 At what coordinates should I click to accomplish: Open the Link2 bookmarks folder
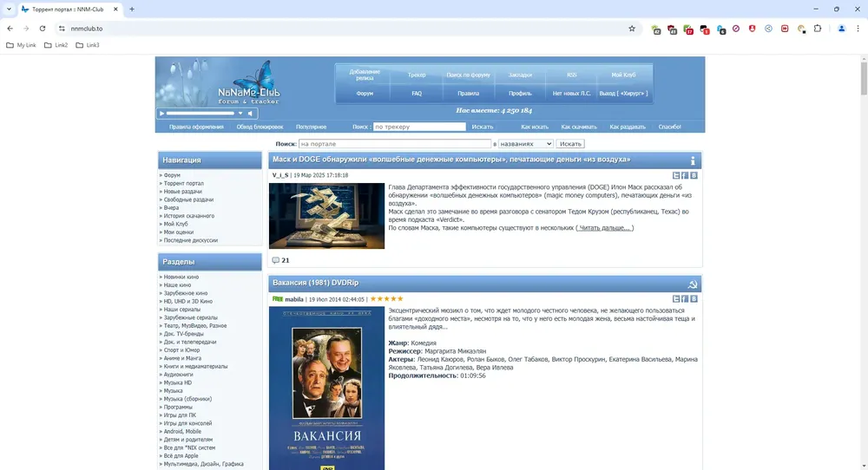point(56,45)
